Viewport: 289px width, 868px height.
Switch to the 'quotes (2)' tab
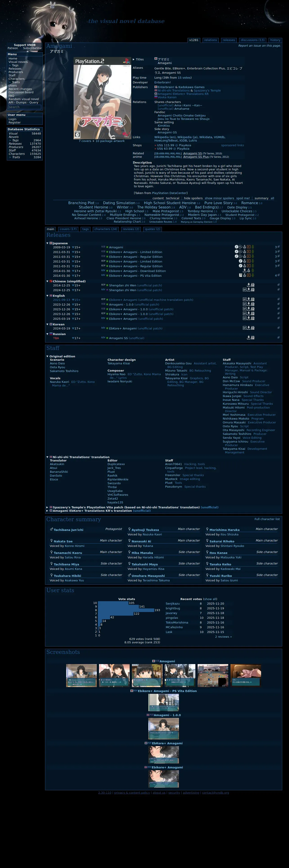(152, 229)
